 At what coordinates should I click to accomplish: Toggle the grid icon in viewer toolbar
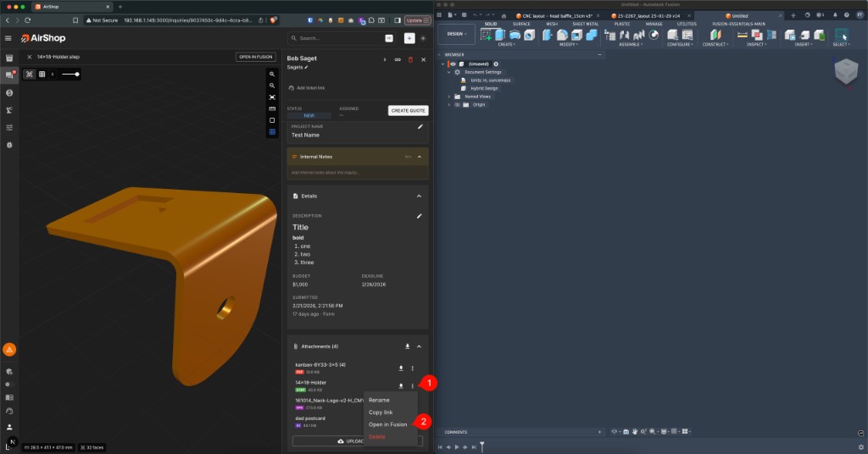42,75
